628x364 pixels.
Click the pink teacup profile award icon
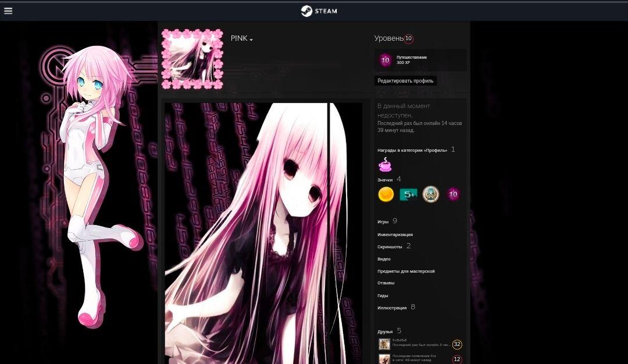[x=385, y=166]
